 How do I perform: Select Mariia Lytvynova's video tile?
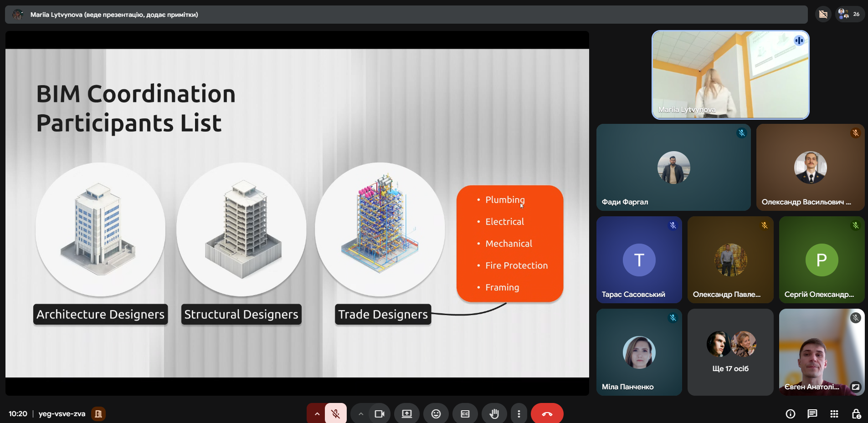point(730,75)
